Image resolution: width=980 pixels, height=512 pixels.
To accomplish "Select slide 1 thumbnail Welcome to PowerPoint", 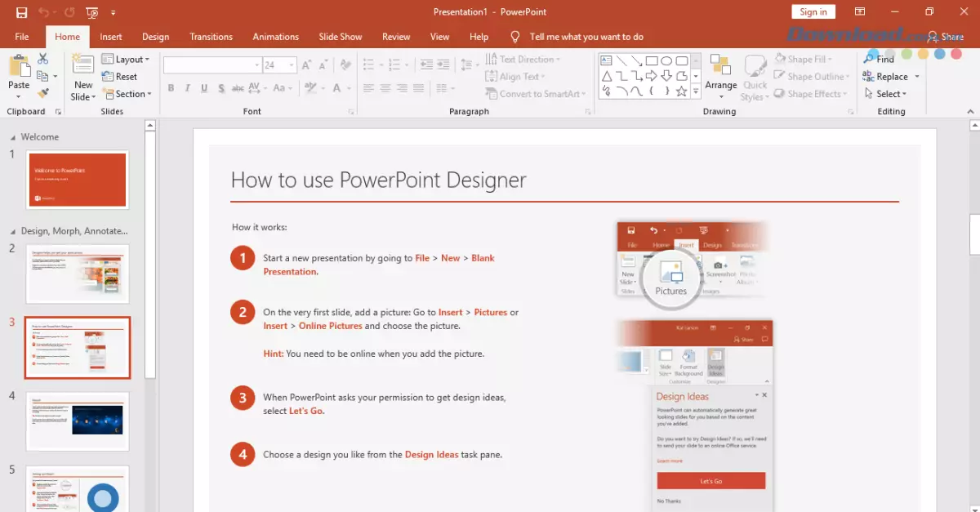I will [77, 179].
